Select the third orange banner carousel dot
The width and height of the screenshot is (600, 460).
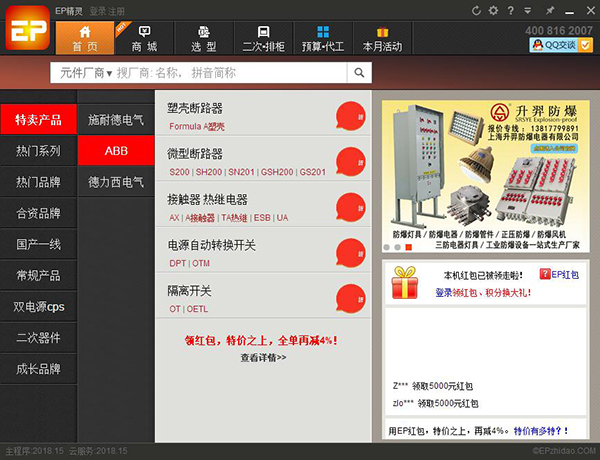[409, 246]
